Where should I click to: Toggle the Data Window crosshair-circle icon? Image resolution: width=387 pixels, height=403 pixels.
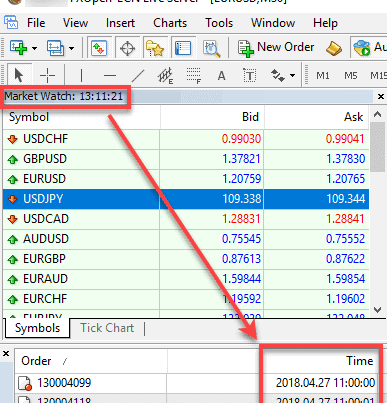[127, 48]
